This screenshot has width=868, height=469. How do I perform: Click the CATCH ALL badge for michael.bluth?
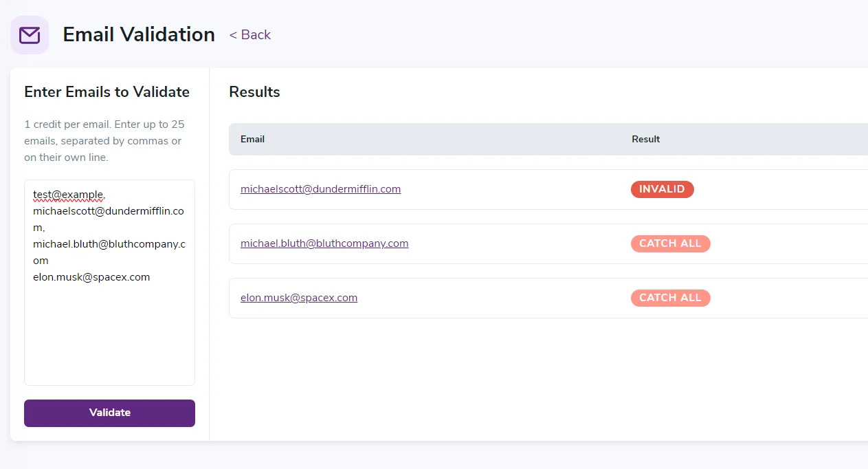[x=670, y=243]
